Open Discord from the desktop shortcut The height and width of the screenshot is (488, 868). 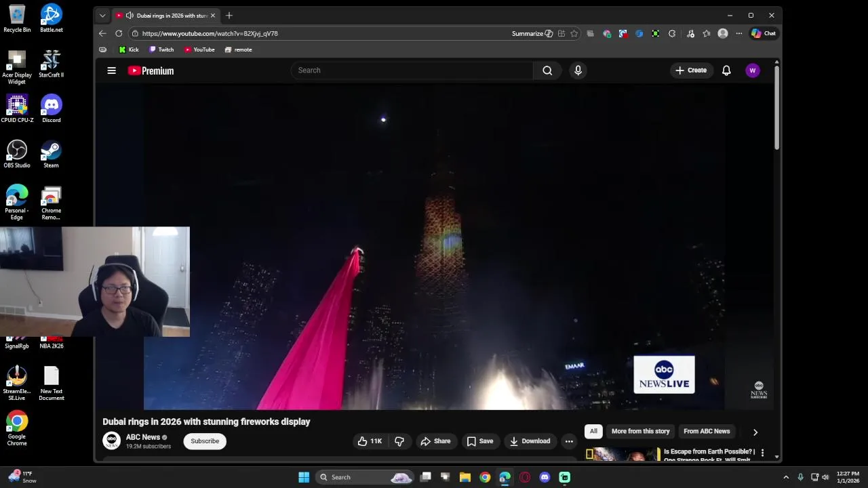point(51,108)
